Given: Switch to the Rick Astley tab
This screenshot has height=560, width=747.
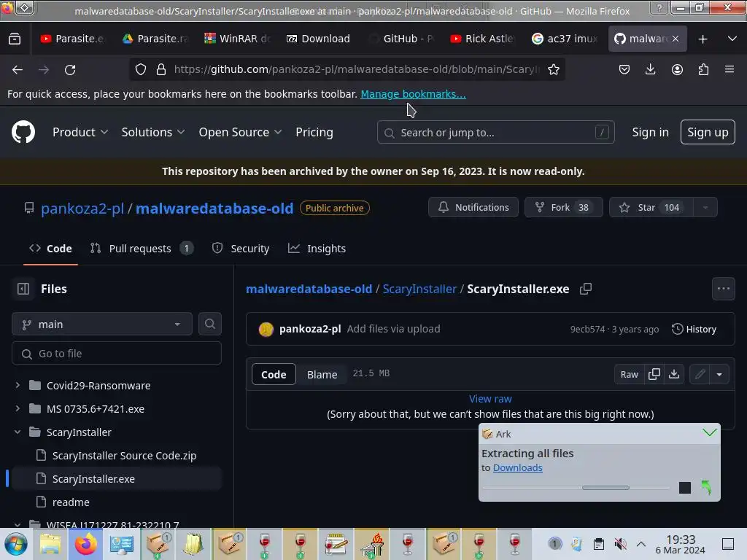Looking at the screenshot, I should (x=483, y=39).
